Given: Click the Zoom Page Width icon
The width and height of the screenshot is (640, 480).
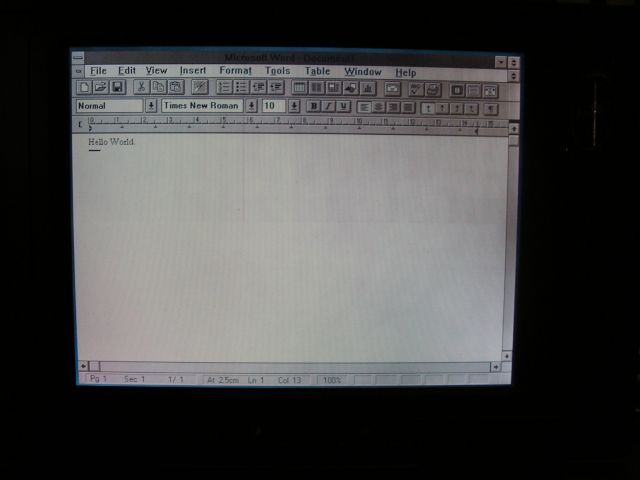Looking at the screenshot, I should click(x=490, y=91).
